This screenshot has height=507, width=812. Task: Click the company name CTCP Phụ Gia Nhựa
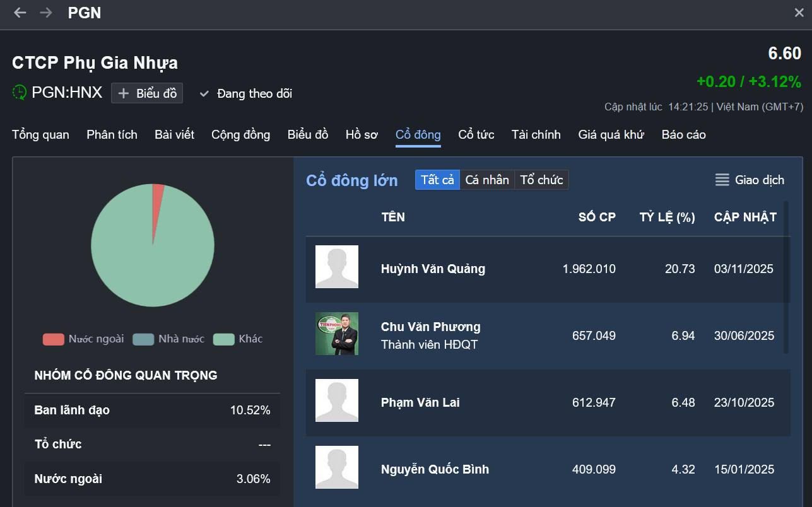pyautogui.click(x=95, y=63)
